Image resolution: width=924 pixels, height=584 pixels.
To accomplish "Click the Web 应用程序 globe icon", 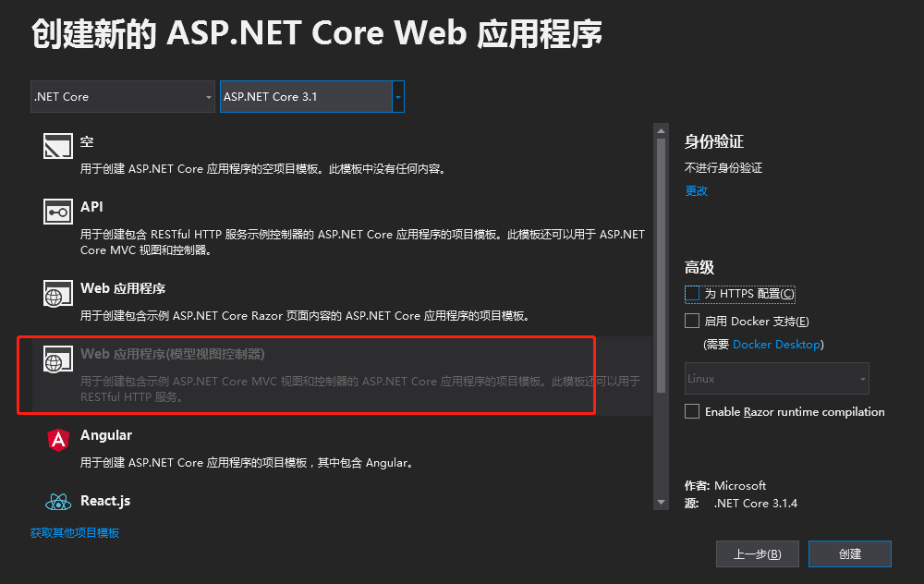I will [57, 294].
